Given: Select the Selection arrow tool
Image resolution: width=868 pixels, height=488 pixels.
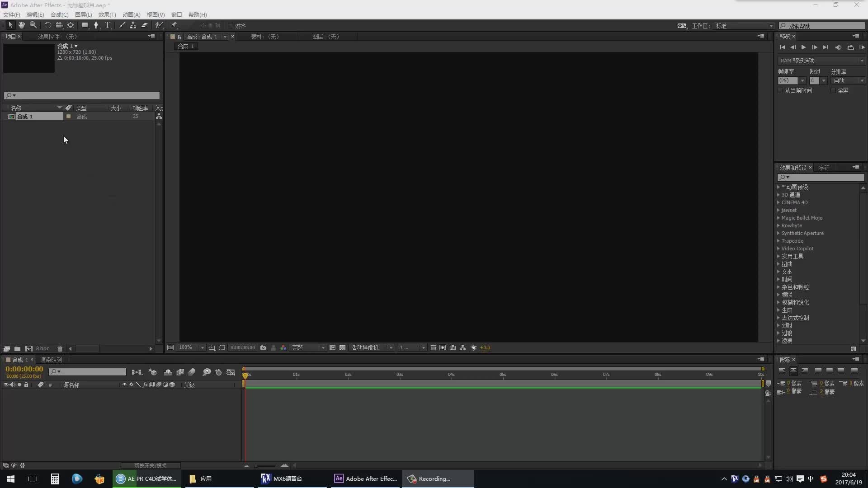Looking at the screenshot, I should 10,25.
